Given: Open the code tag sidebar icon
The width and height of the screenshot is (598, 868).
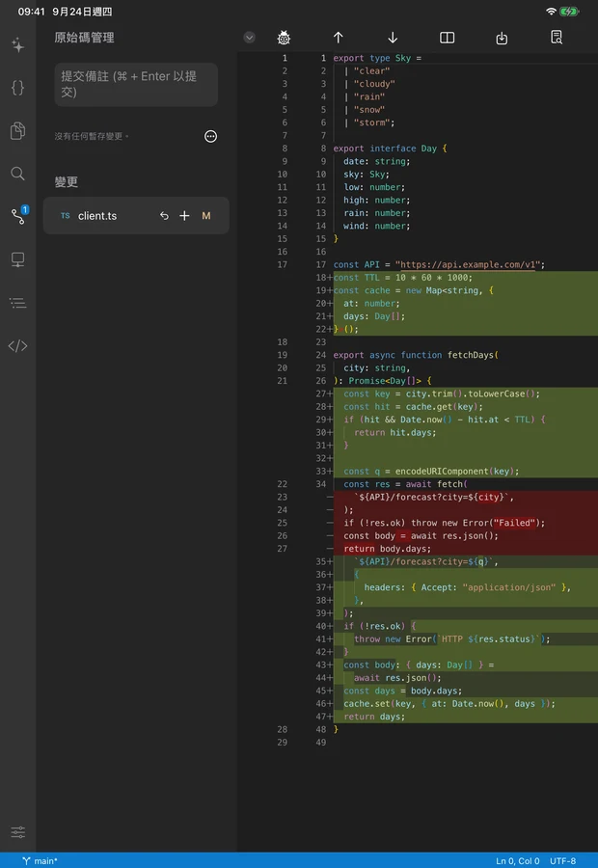Looking at the screenshot, I should (x=17, y=346).
